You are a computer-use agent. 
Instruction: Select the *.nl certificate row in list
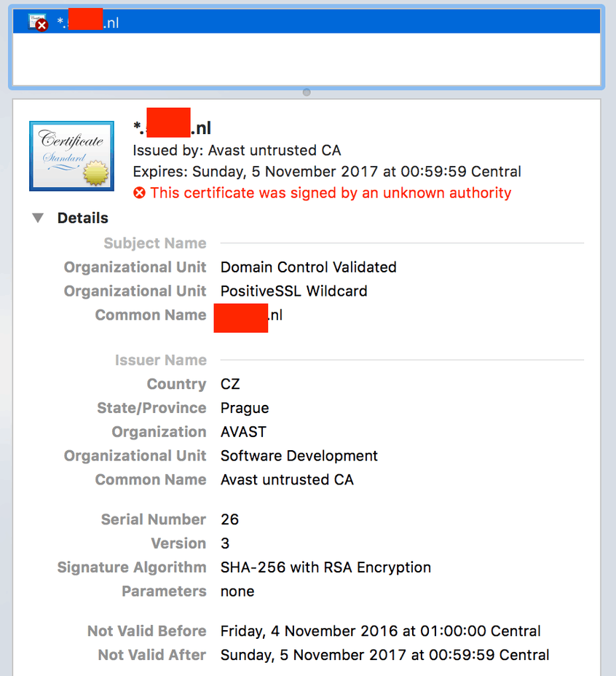307,22
